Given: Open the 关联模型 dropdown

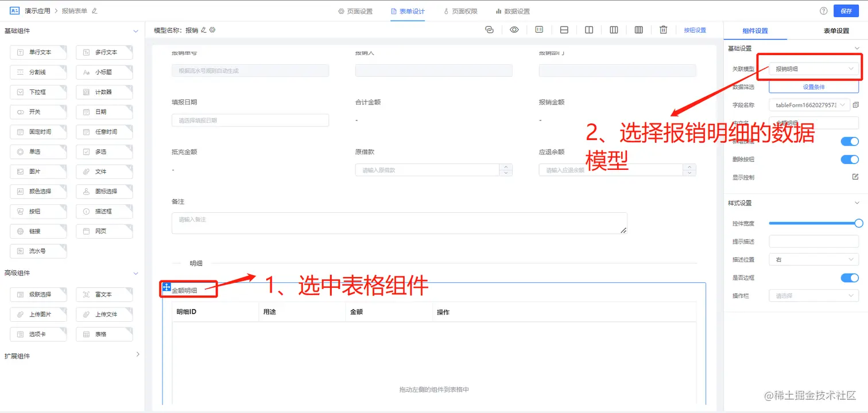Looking at the screenshot, I should [x=814, y=69].
